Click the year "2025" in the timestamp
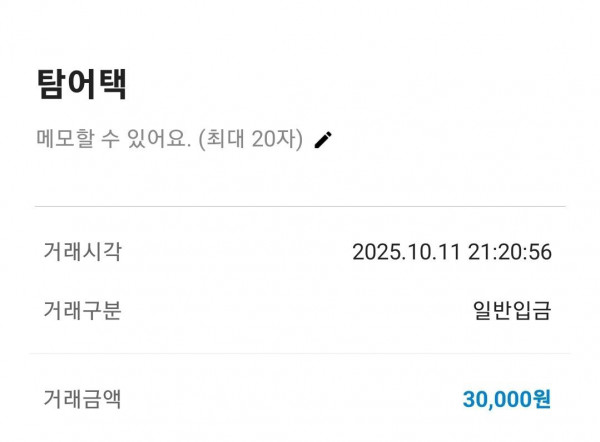Viewport: 600px width, 442px height. (x=375, y=252)
